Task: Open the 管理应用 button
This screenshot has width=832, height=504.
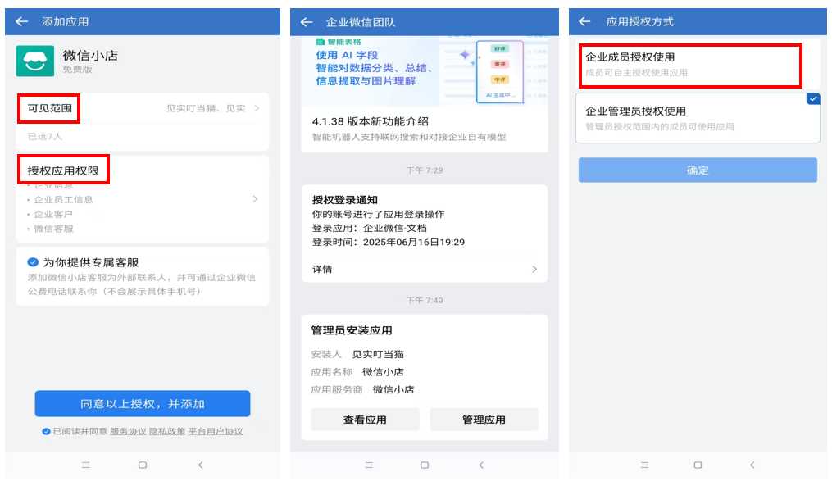Action: coord(484,420)
